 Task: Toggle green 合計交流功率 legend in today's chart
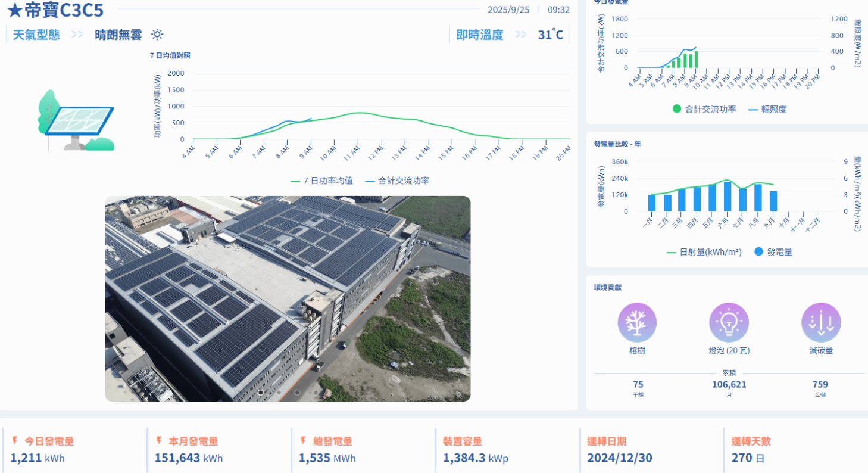click(704, 109)
